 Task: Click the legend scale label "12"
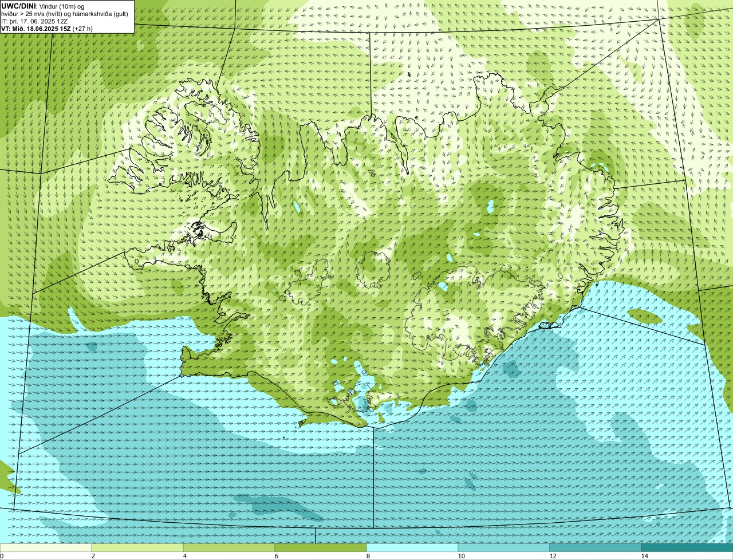click(553, 556)
